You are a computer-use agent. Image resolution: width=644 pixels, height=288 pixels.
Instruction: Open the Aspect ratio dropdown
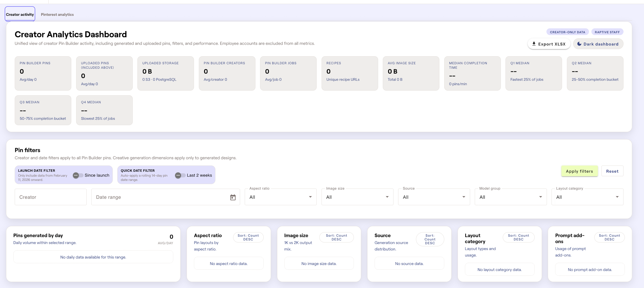click(x=280, y=197)
